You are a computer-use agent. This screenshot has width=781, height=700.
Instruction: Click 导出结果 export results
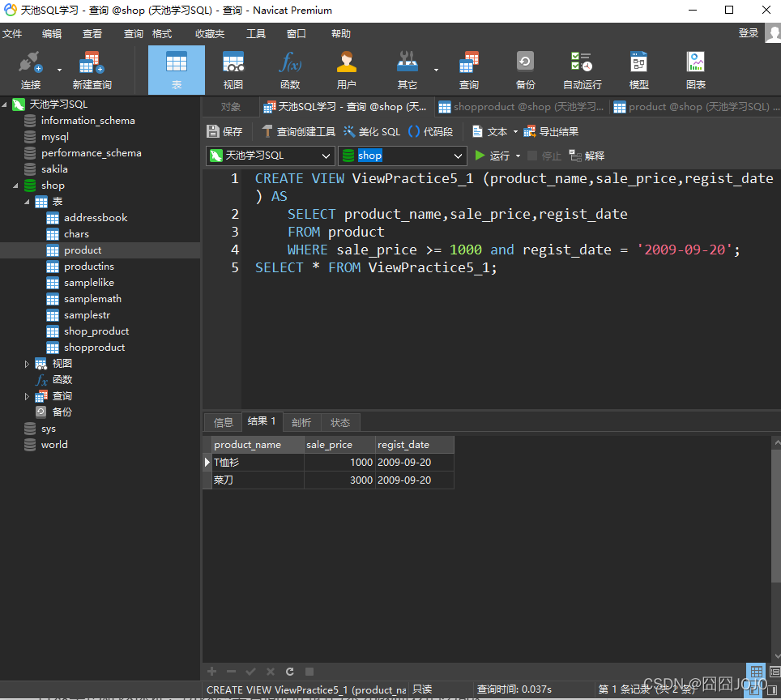(x=551, y=131)
